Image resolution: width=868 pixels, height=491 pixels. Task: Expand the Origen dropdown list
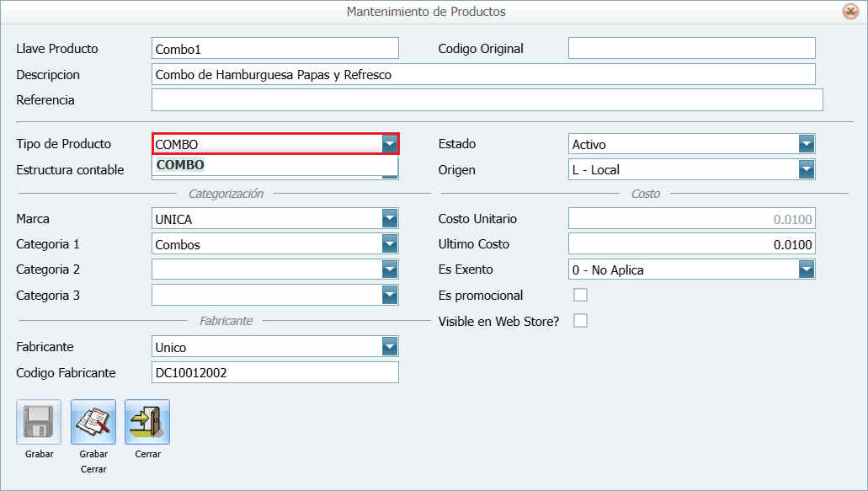(x=807, y=170)
